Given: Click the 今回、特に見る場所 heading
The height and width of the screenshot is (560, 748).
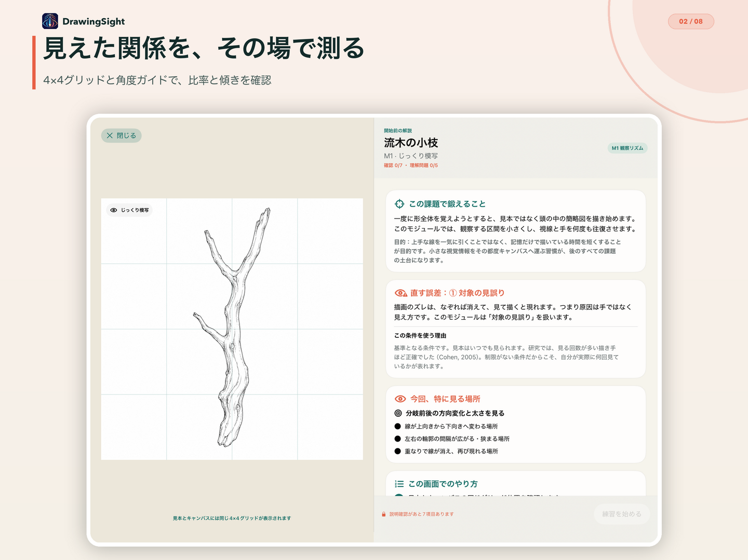Looking at the screenshot, I should point(445,399).
